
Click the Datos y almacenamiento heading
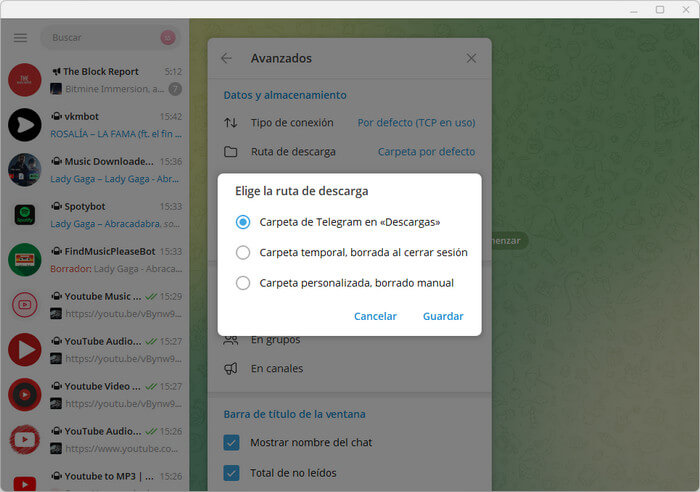(285, 95)
